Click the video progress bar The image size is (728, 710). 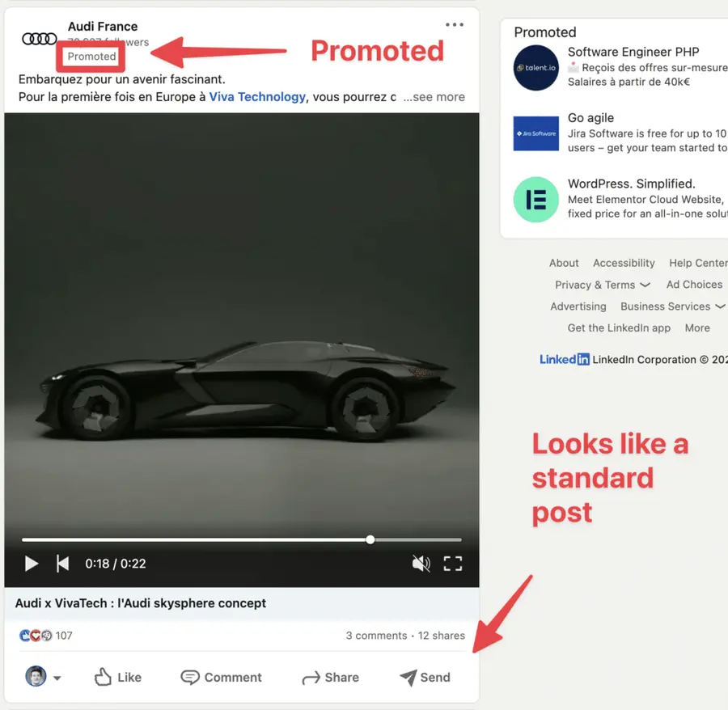(243, 539)
